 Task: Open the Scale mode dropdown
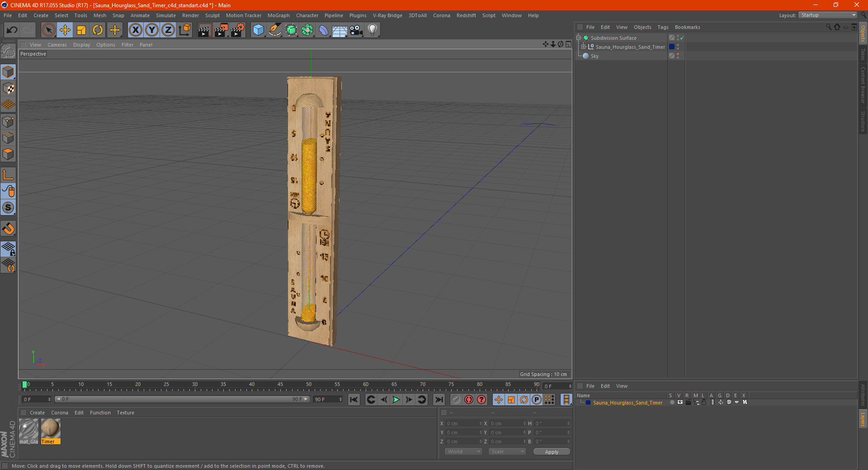(507, 451)
